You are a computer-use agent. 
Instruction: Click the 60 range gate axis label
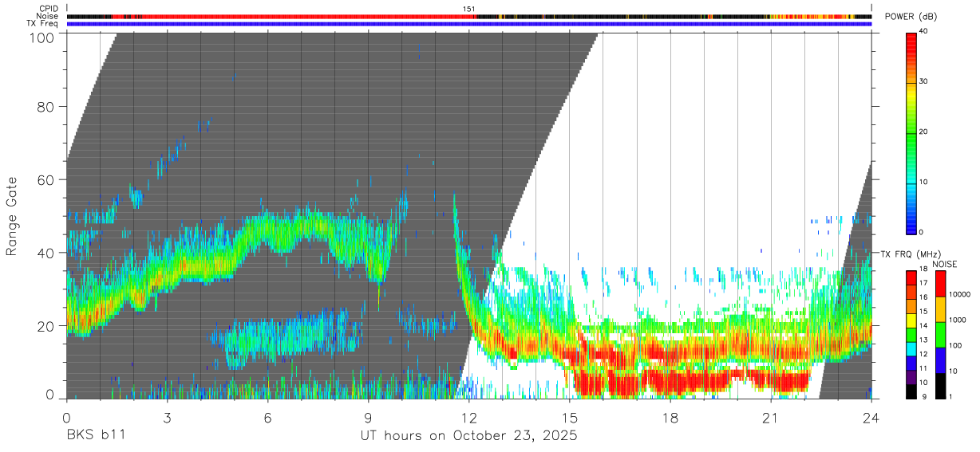point(45,179)
